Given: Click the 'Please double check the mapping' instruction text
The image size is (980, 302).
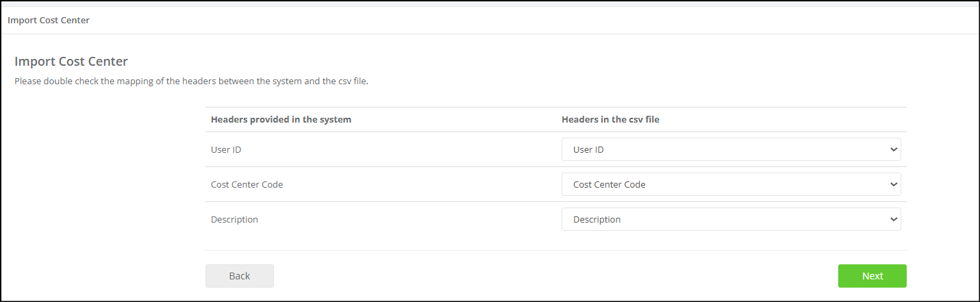Looking at the screenshot, I should (x=192, y=81).
